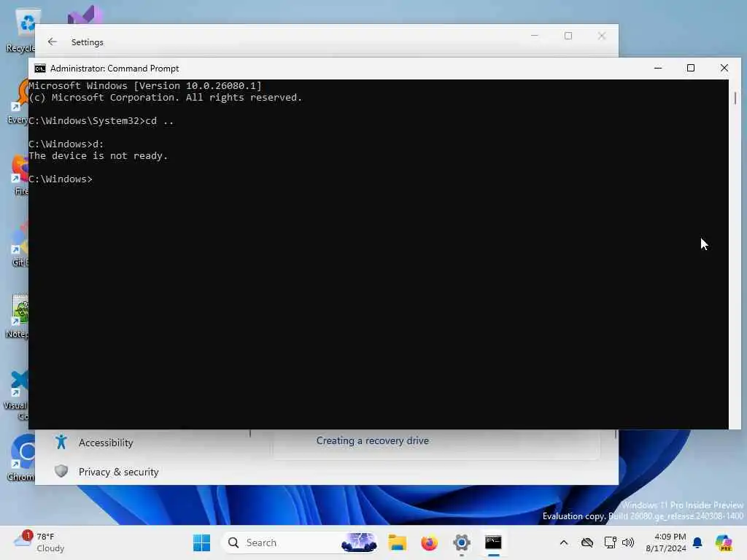The height and width of the screenshot is (560, 747).
Task: Open Accessibility in Settings sidebar
Action: pyautogui.click(x=106, y=443)
